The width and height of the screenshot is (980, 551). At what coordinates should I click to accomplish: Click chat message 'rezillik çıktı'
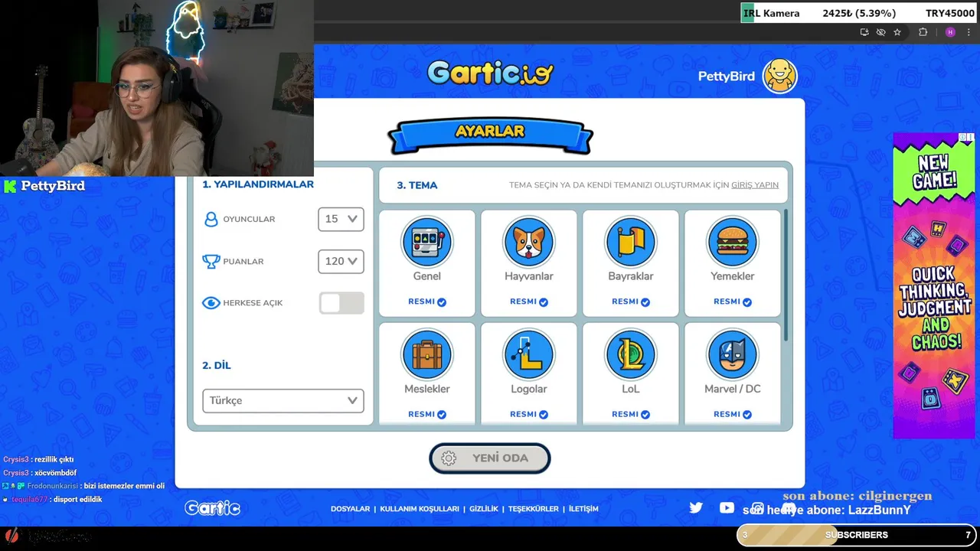[x=54, y=459]
